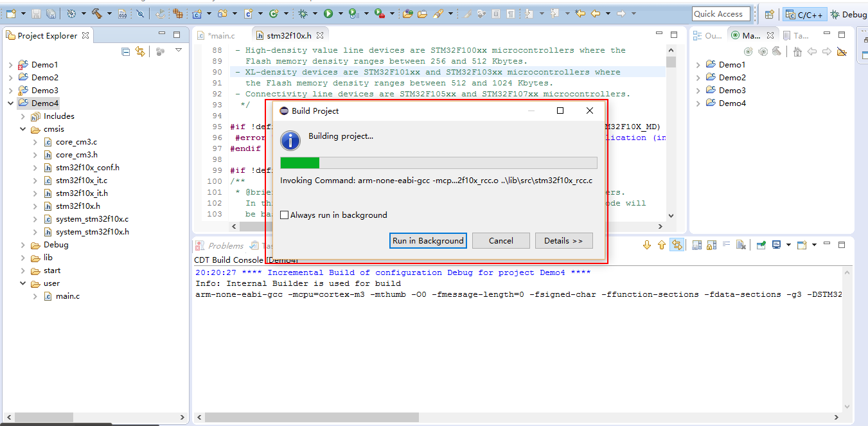Image resolution: width=868 pixels, height=426 pixels.
Task: Click the New Class green C icon
Action: tap(274, 13)
